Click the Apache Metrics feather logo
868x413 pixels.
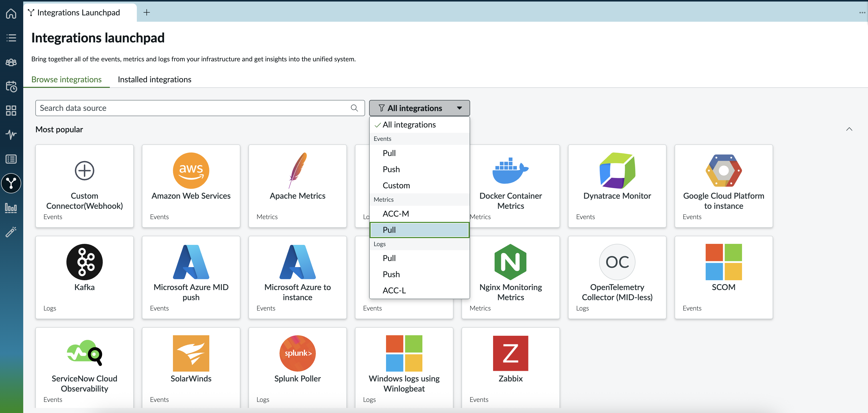pos(297,170)
